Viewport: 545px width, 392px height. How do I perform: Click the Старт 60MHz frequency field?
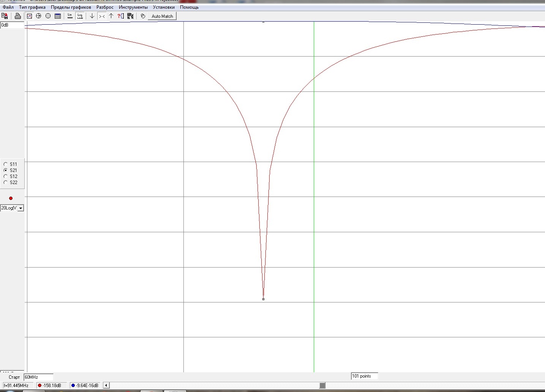click(x=38, y=377)
